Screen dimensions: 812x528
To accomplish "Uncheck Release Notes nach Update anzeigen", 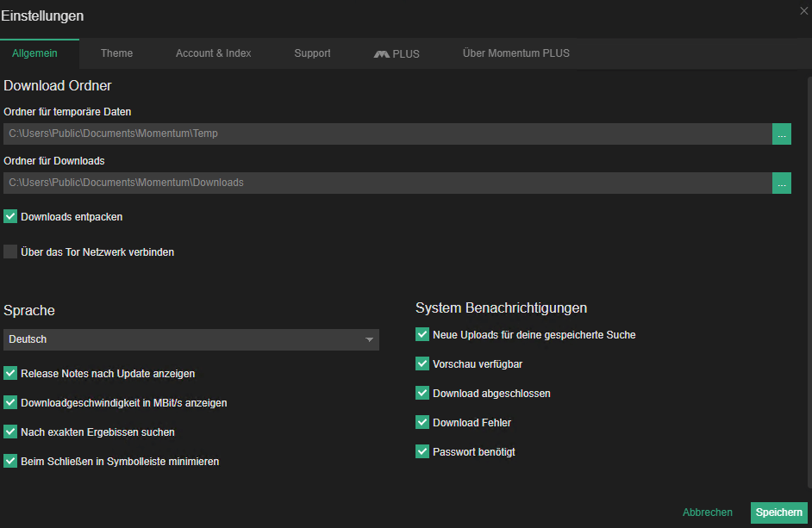I will point(9,373).
